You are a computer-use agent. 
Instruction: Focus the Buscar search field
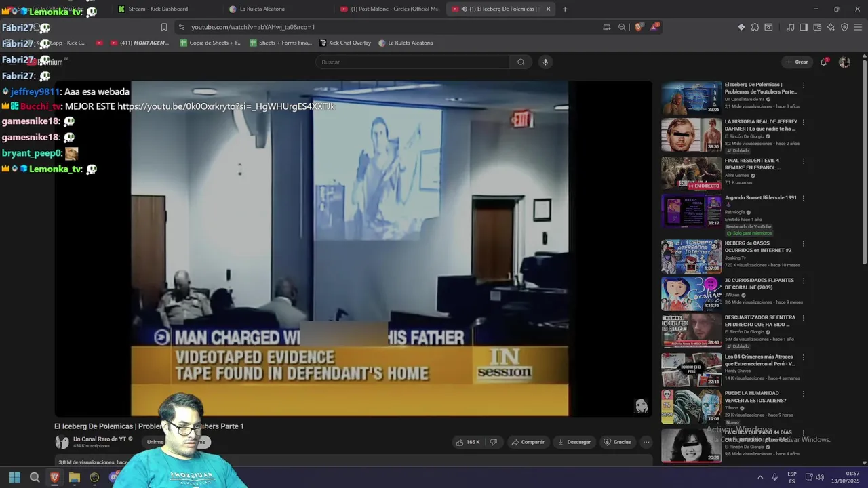point(413,62)
